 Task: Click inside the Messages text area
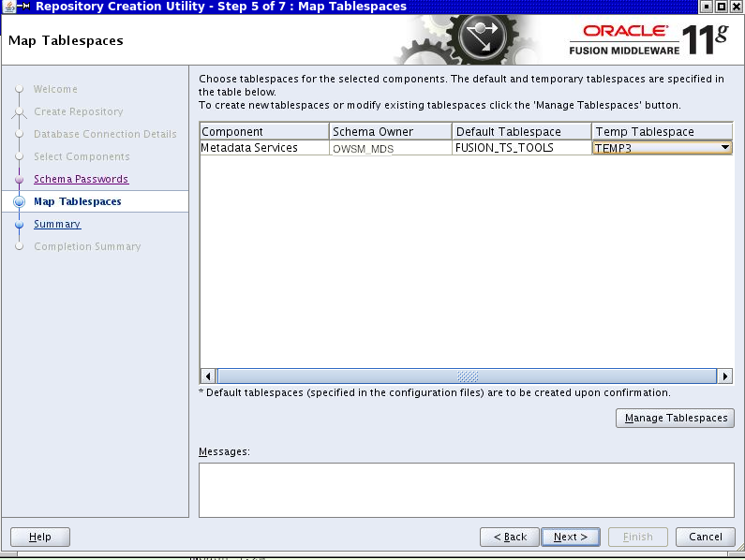(467, 490)
